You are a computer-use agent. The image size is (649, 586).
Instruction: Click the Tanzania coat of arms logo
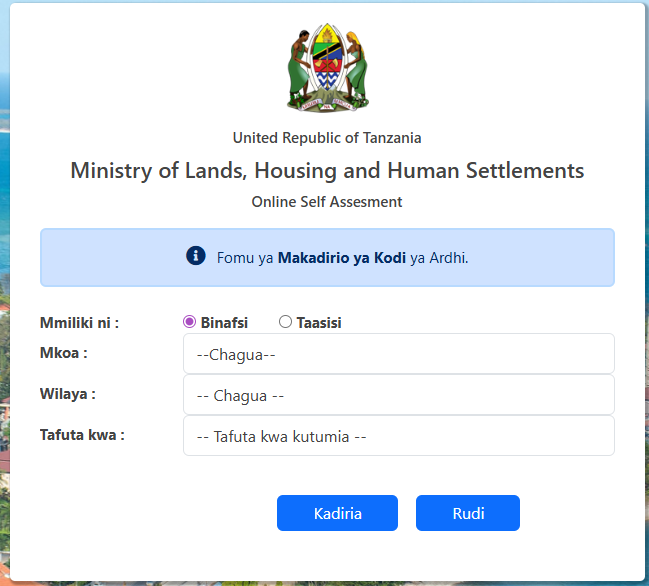point(327,67)
